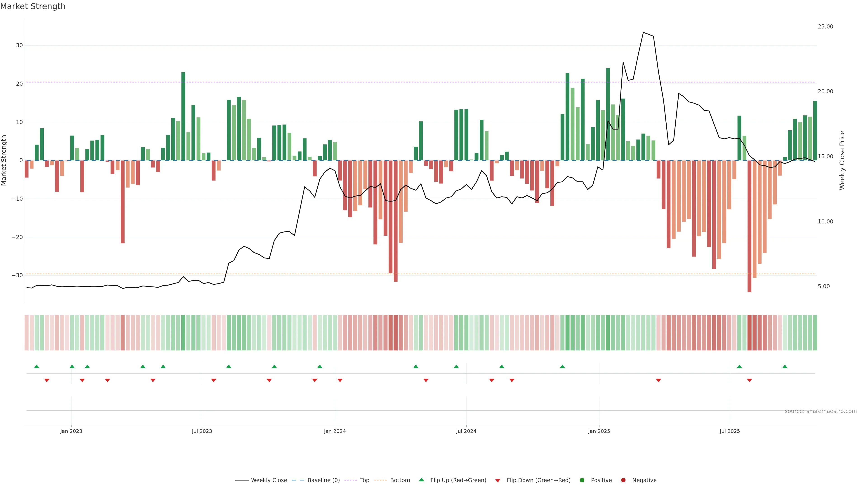Click the peak of the weekly close line
Image resolution: width=868 pixels, height=488 pixels.
pos(643,32)
